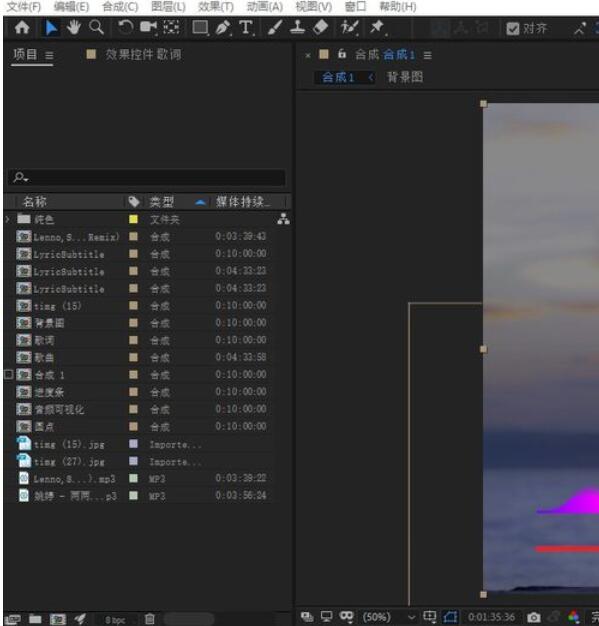Viewport: 599px width, 626px height.
Task: Select the Zoom magnifier tool
Action: (96, 28)
